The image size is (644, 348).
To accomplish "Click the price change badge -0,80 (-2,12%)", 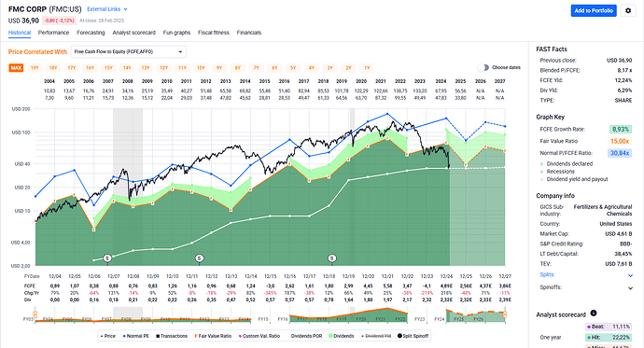I will (x=59, y=21).
